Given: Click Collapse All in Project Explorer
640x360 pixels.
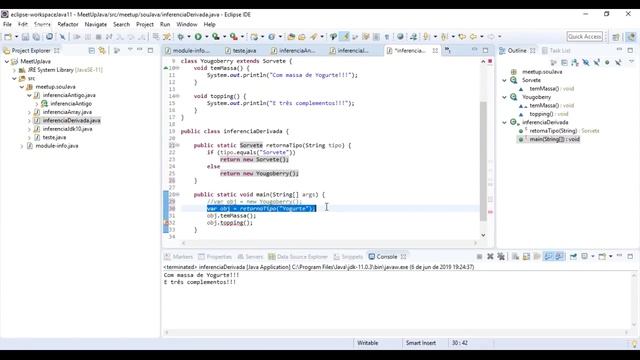Looking at the screenshot, I should pyautogui.click(x=91, y=51).
